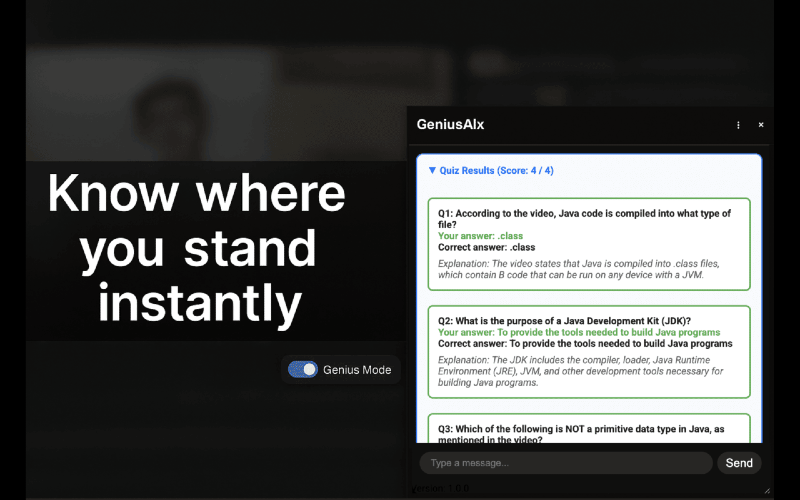Screen dimensions: 800x500
Task: Toggle the Genius Mode switch
Action: pos(303,369)
